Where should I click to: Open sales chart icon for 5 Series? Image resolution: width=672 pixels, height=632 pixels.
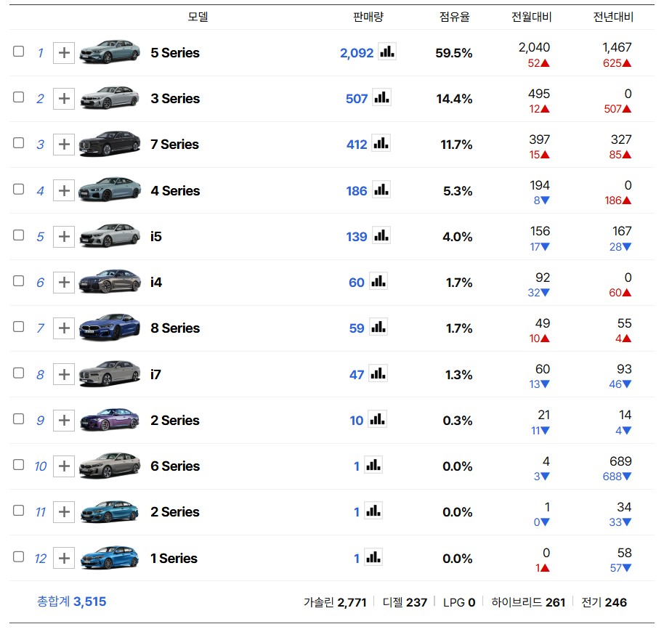pyautogui.click(x=387, y=52)
